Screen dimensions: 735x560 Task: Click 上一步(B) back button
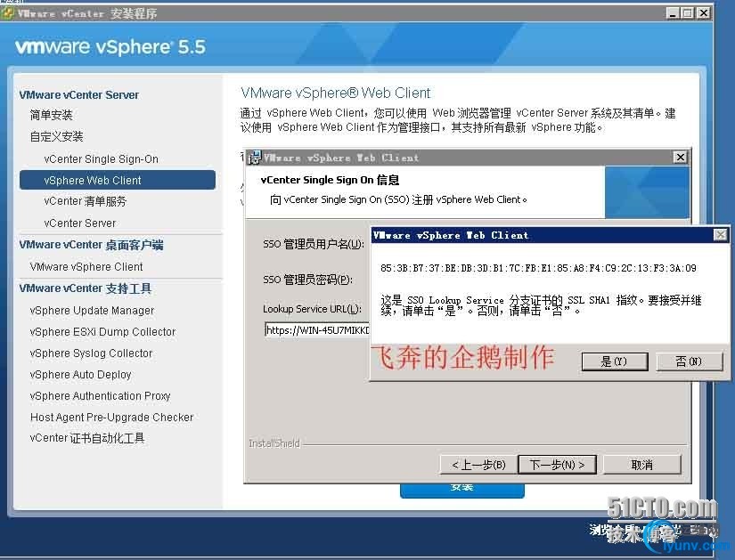point(478,465)
